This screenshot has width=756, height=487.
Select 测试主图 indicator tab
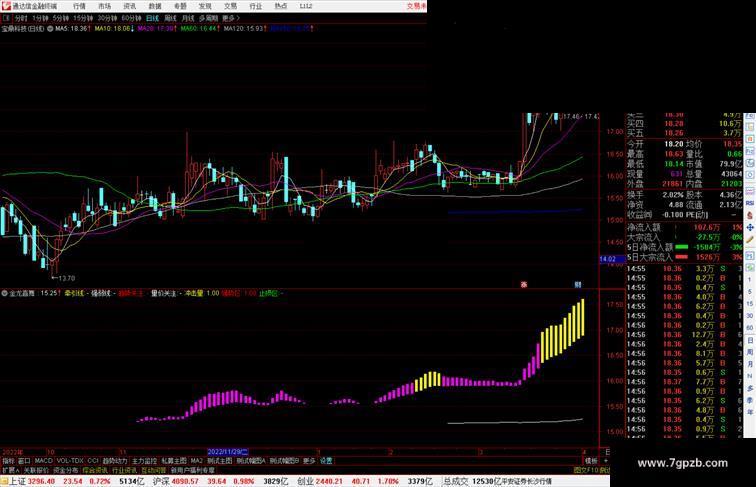(219, 461)
